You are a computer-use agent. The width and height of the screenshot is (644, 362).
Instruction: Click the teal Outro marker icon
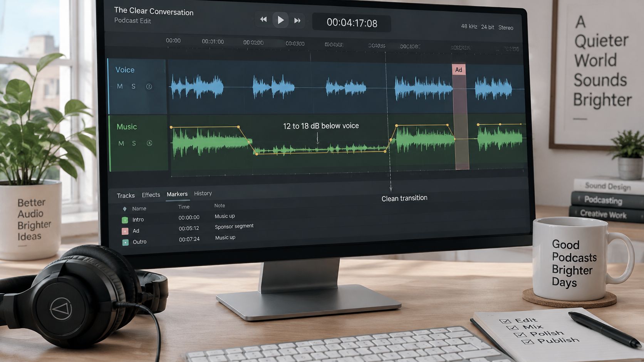(x=125, y=242)
